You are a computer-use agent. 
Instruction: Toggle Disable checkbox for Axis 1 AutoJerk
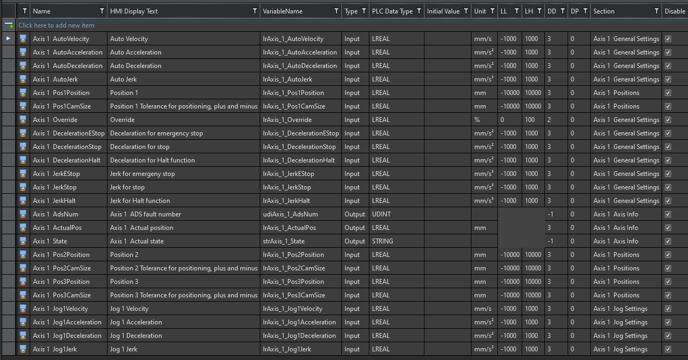(x=668, y=79)
